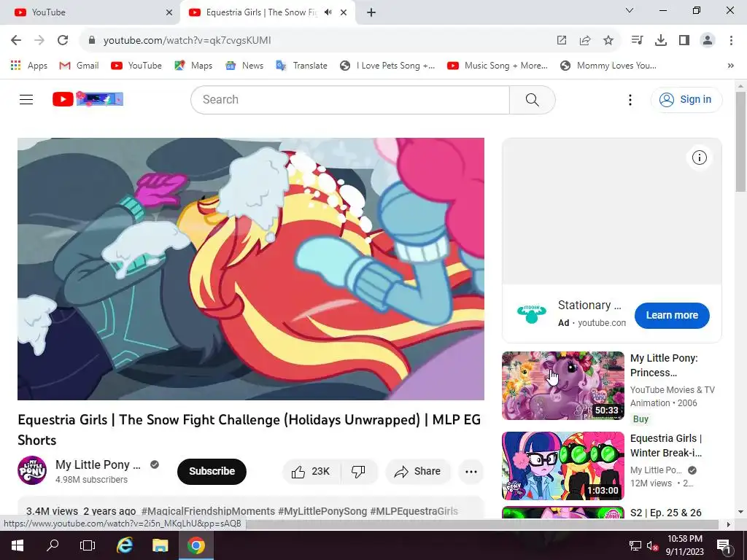The height and width of the screenshot is (560, 747).
Task: Open the S2 Ep. 25 & 26 video
Action: 665,513
